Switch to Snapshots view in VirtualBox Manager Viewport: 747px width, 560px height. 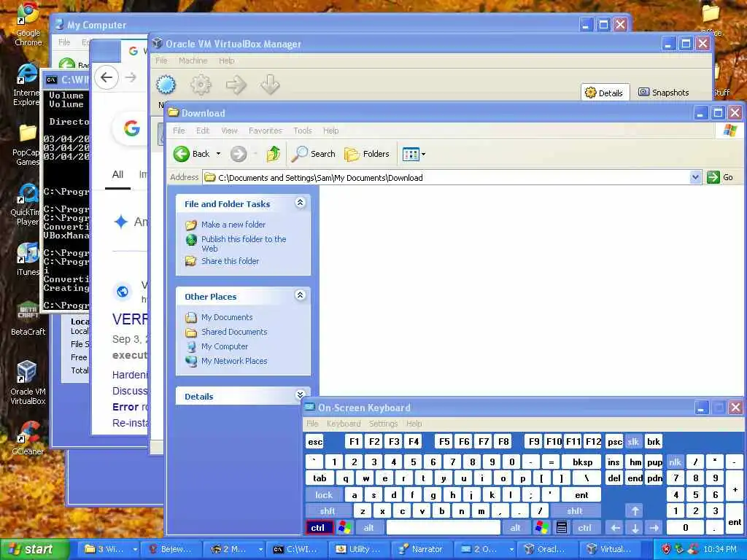[663, 93]
